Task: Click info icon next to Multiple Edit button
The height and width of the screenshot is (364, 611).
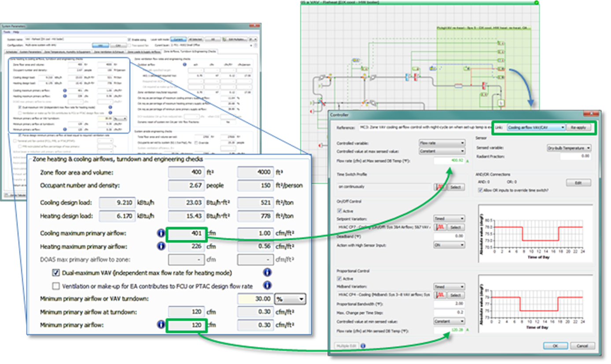Action: pos(363,346)
